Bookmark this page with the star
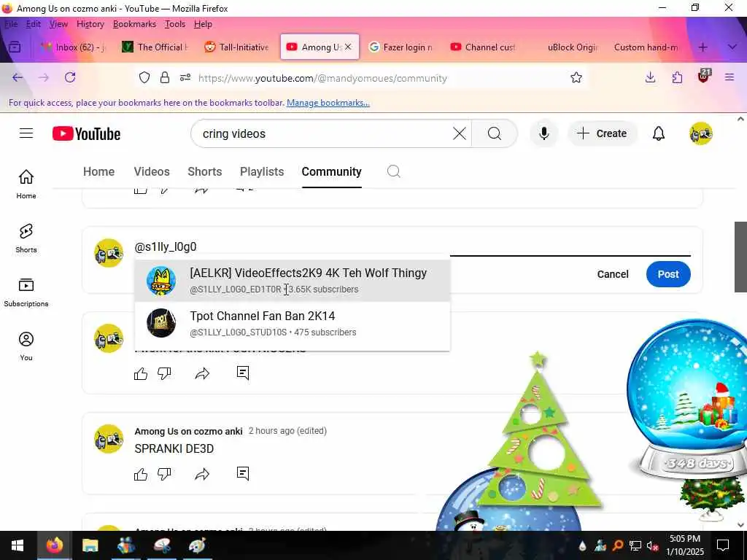 [576, 77]
